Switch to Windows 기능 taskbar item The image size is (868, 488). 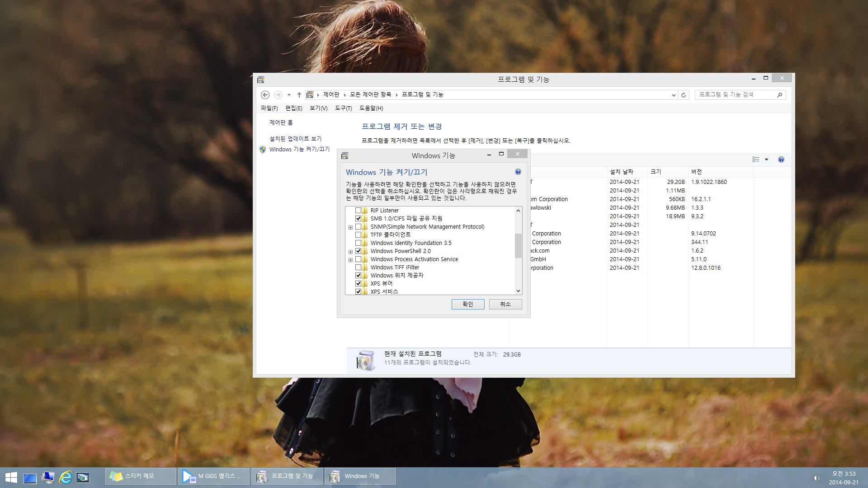[360, 476]
